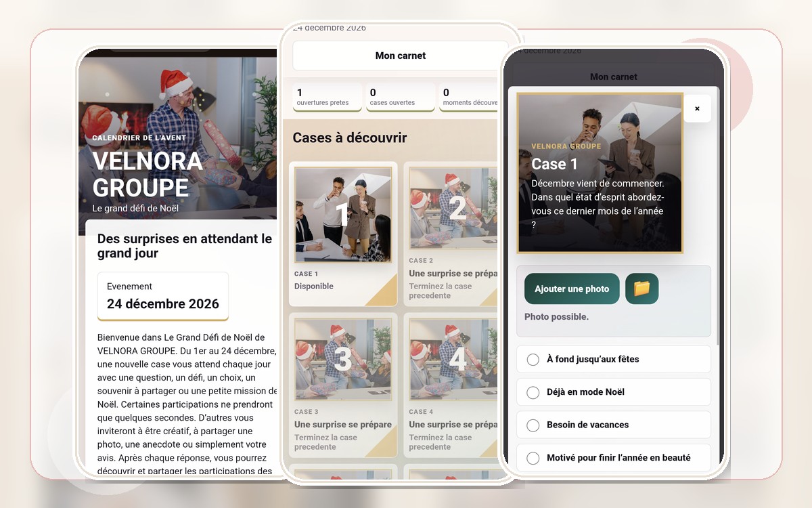
Task: Click the ouvertures pretes counter
Action: [x=329, y=98]
